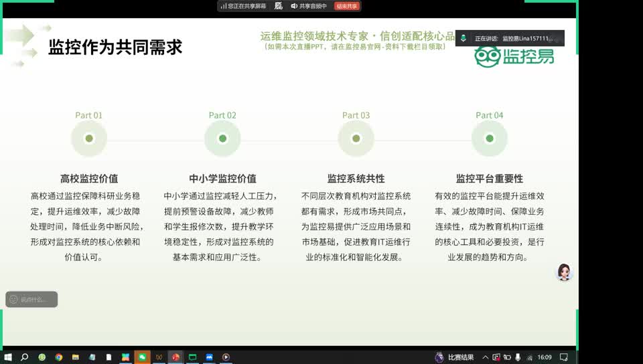Expand the system tray hidden icons chevron
This screenshot has width=643, height=364.
(485, 357)
